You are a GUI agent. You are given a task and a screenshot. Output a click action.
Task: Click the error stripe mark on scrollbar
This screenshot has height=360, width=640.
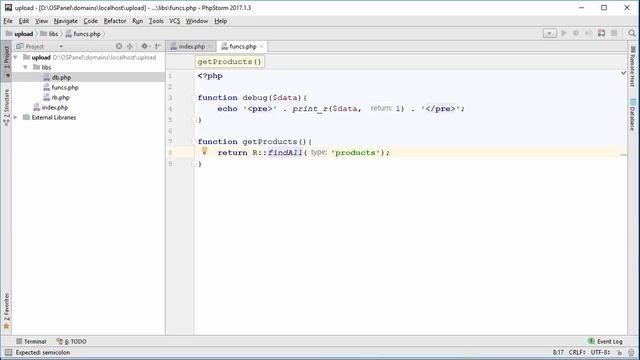click(x=624, y=155)
